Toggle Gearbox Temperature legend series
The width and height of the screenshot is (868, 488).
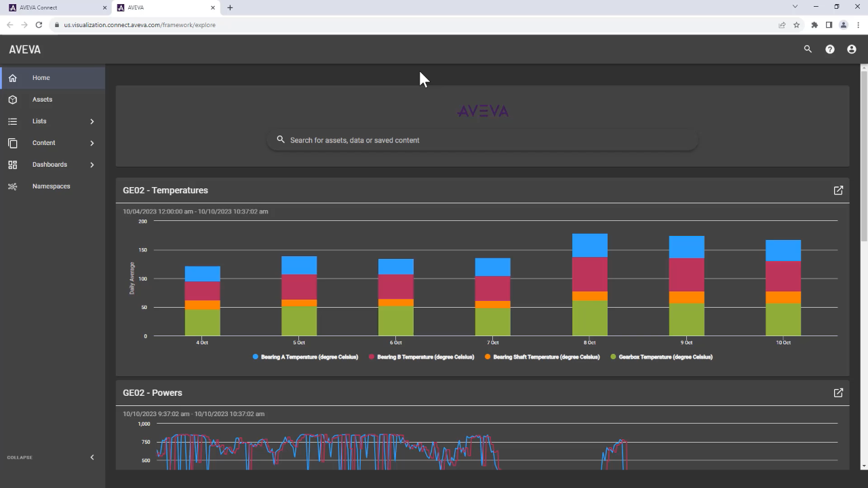pos(665,357)
